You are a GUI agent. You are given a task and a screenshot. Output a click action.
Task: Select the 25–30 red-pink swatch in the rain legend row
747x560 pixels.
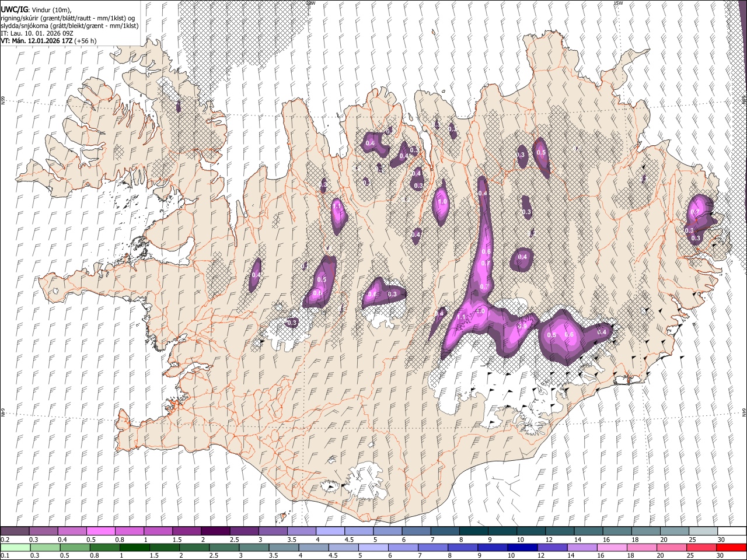(701, 547)
